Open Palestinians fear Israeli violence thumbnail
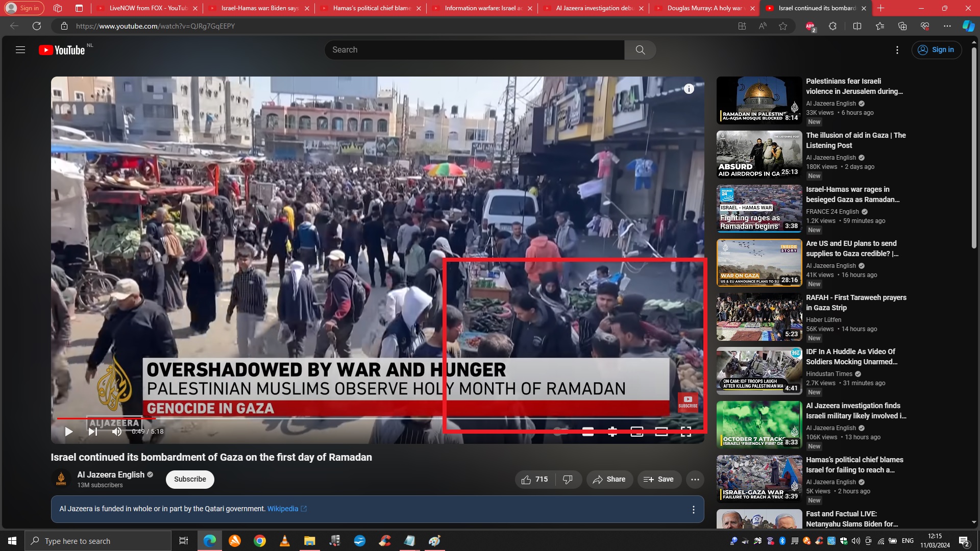 [759, 100]
